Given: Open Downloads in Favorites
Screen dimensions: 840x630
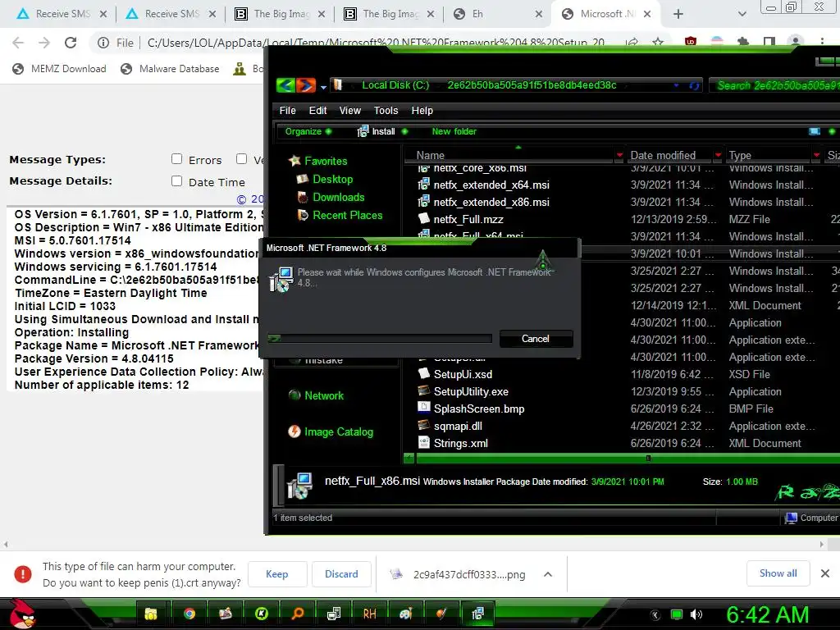Looking at the screenshot, I should [x=339, y=197].
